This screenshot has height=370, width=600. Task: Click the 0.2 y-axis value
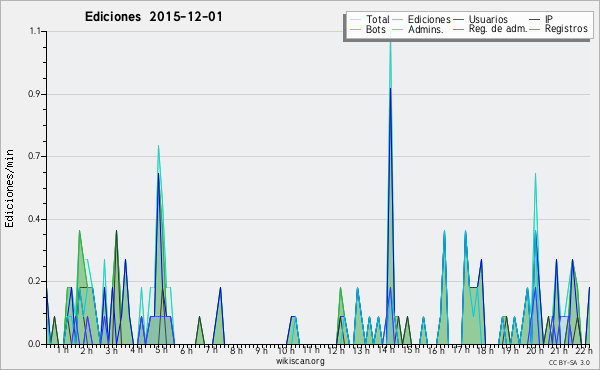(34, 281)
